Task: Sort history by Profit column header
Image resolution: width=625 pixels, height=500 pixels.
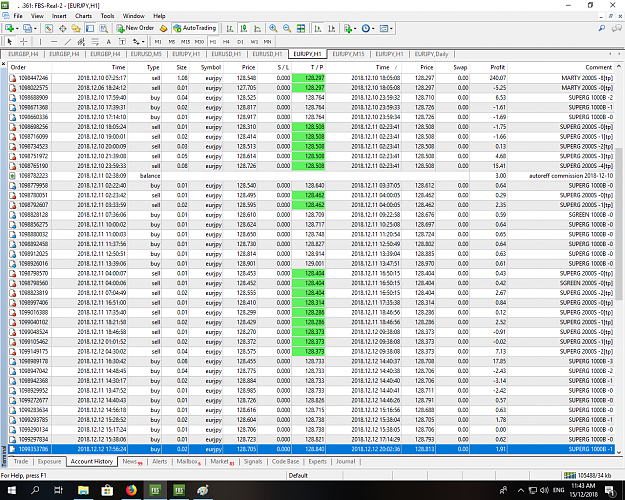Action: point(489,67)
